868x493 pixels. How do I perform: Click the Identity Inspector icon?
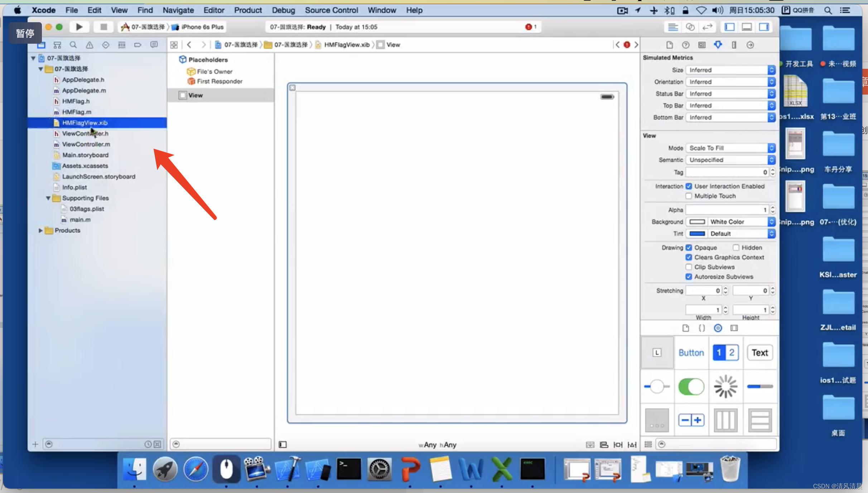coord(702,45)
